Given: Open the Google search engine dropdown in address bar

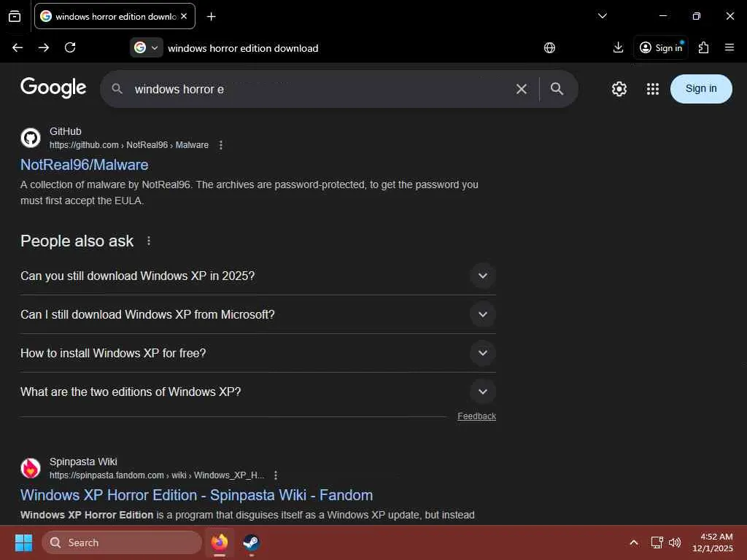Looking at the screenshot, I should [x=146, y=47].
